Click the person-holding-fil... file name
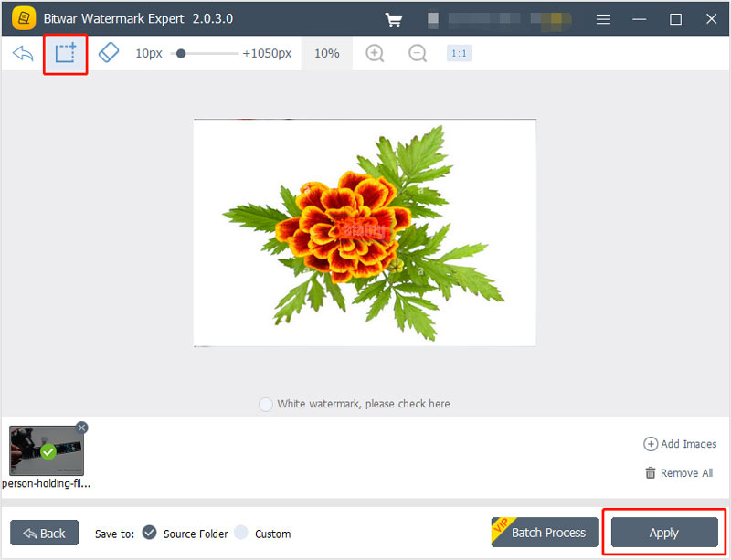731x560 pixels. click(x=47, y=483)
